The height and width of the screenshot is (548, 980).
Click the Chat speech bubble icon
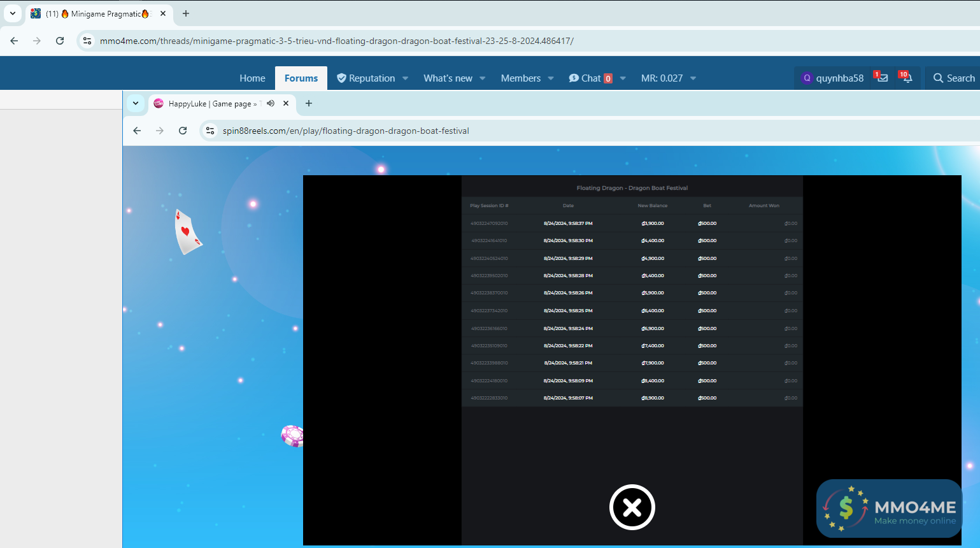[x=574, y=78]
